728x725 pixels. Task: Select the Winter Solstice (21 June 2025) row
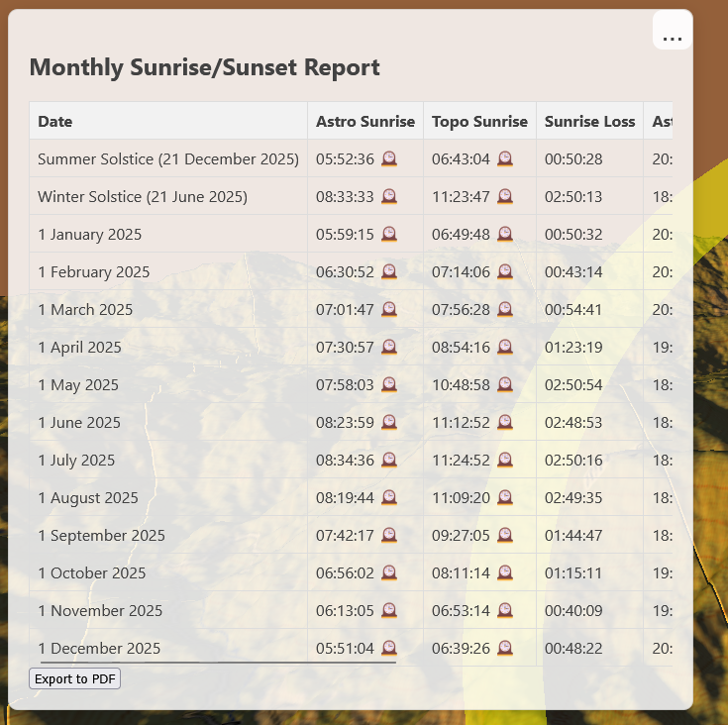coord(351,196)
